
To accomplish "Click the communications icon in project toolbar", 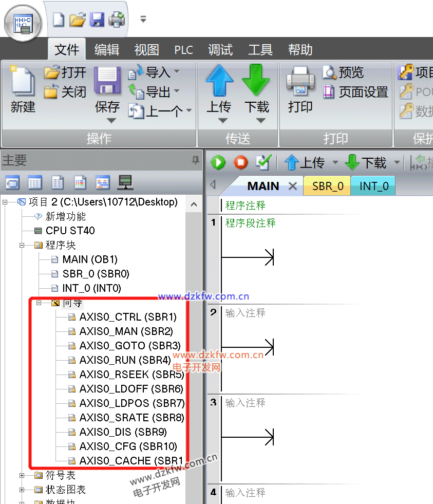I will (x=125, y=182).
